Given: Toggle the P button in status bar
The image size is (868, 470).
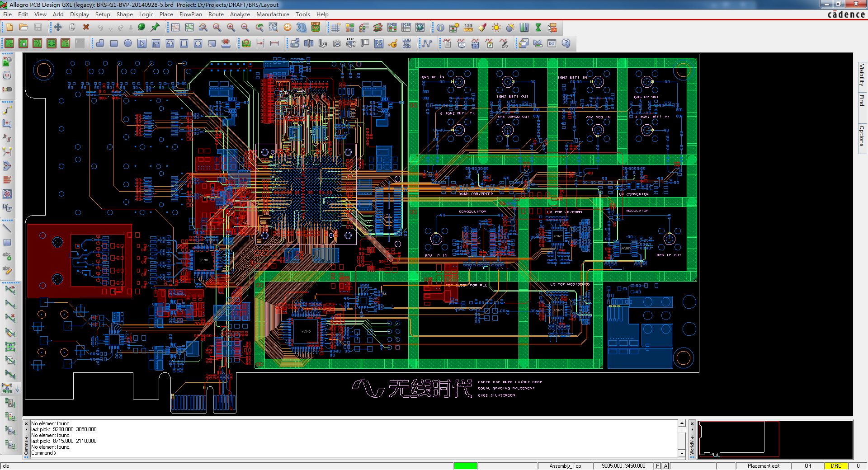Looking at the screenshot, I should (657, 466).
